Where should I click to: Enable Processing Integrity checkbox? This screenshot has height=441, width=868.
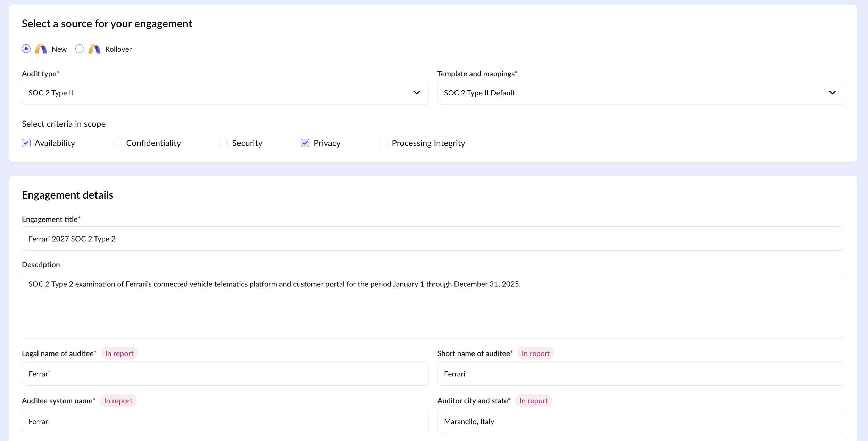point(383,143)
